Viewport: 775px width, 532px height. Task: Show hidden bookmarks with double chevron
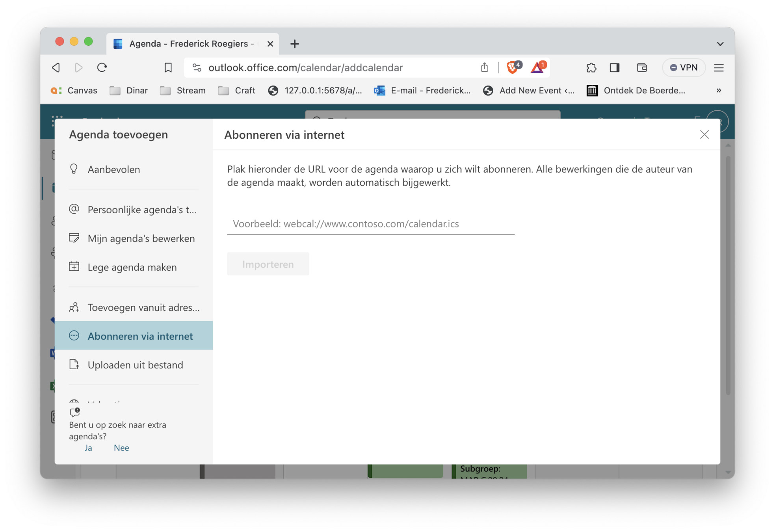click(x=719, y=91)
